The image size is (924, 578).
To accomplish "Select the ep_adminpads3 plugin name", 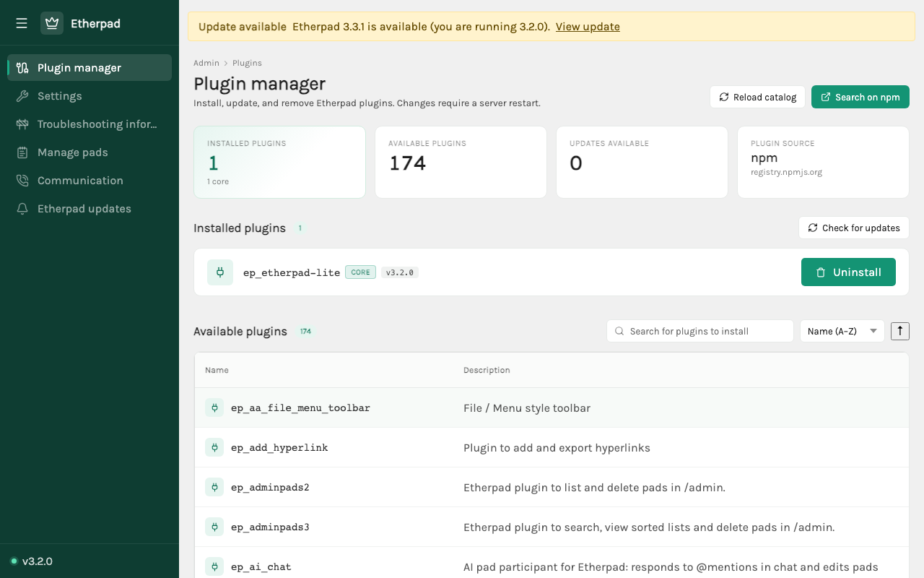I will [x=270, y=527].
